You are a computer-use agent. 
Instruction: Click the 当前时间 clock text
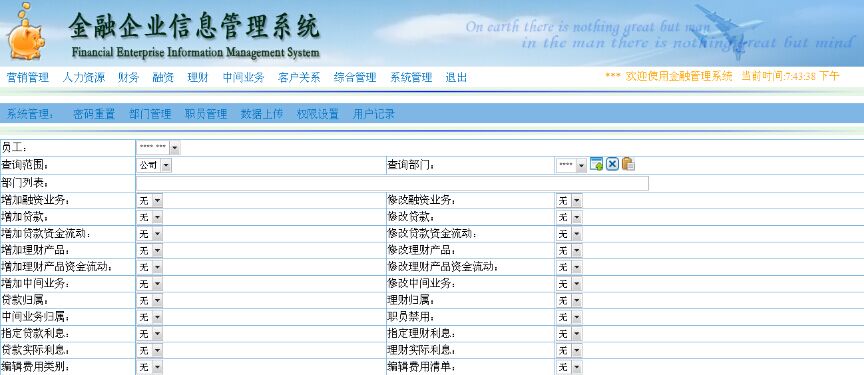(790, 76)
